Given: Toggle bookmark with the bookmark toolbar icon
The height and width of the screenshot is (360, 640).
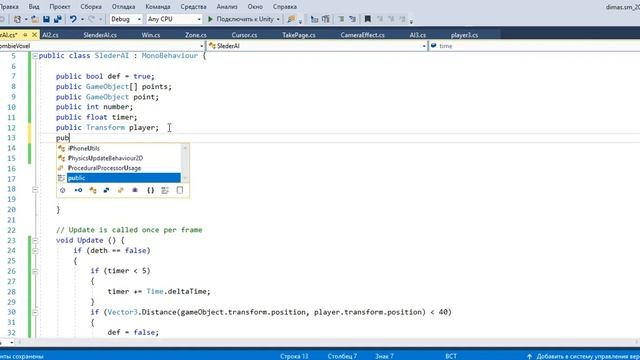Looking at the screenshot, I should (367, 19).
